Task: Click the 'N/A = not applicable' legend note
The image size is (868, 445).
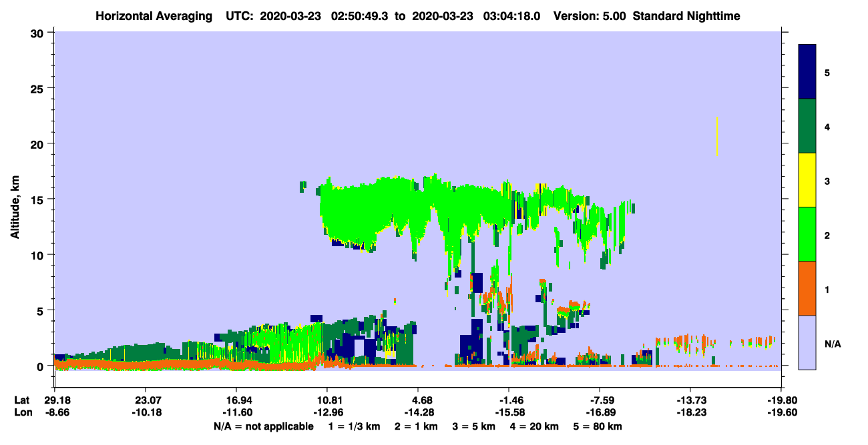Action: click(x=263, y=426)
